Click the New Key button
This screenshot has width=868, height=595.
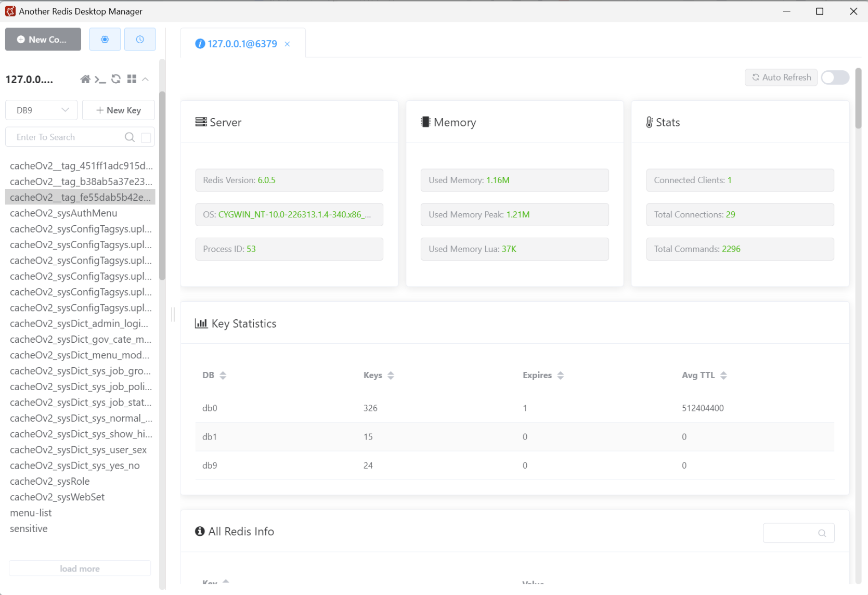[x=119, y=110]
